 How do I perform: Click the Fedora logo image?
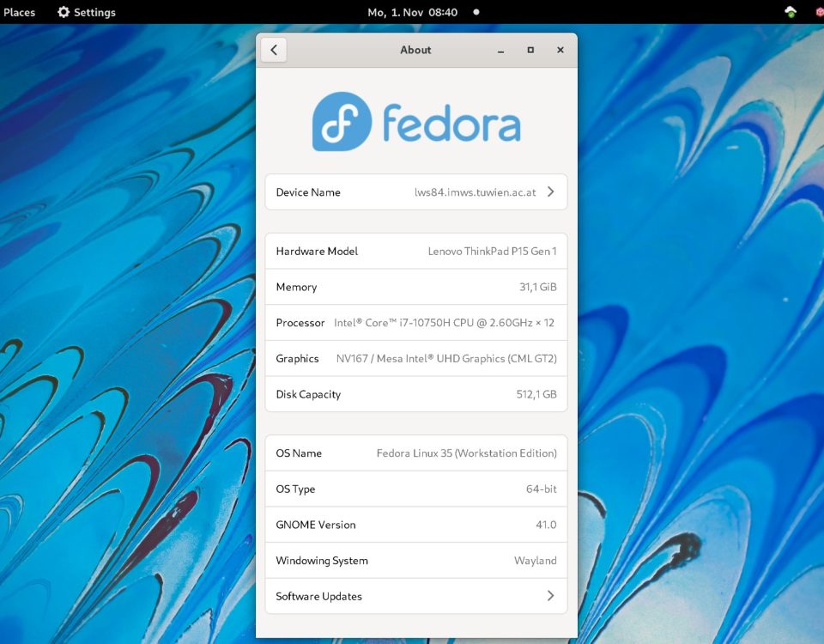416,121
